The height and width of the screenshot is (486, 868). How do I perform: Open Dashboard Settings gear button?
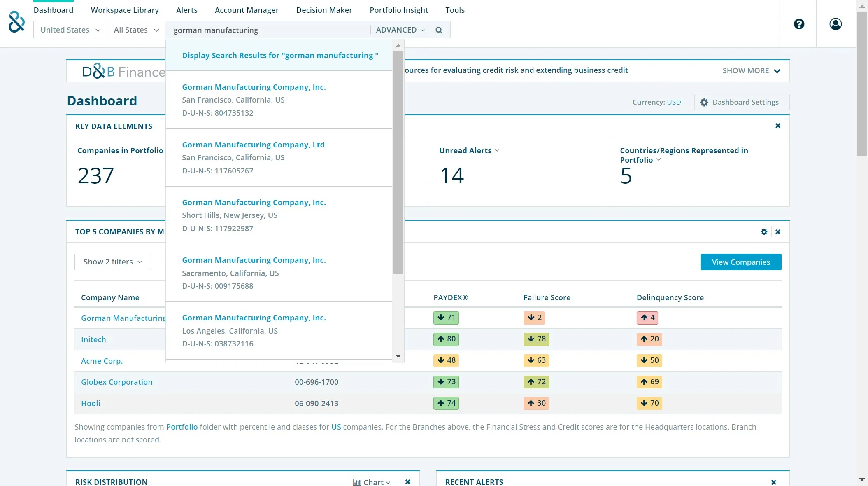[x=741, y=102]
